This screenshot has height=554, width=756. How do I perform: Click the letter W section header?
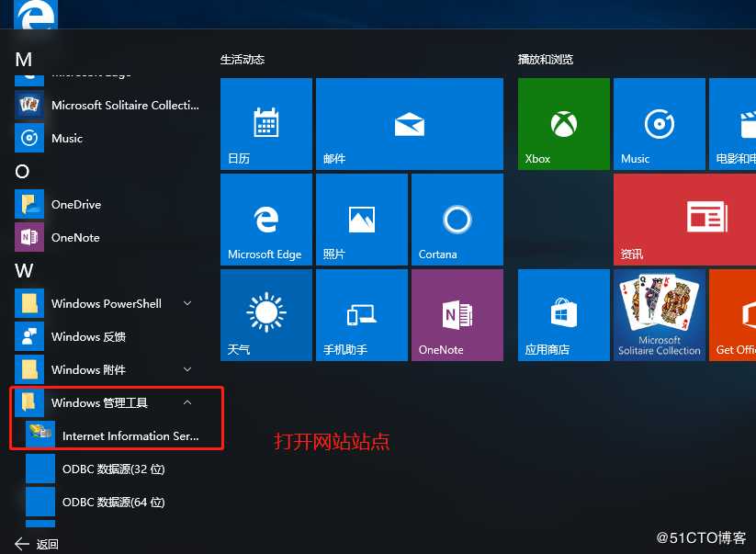tap(24, 270)
